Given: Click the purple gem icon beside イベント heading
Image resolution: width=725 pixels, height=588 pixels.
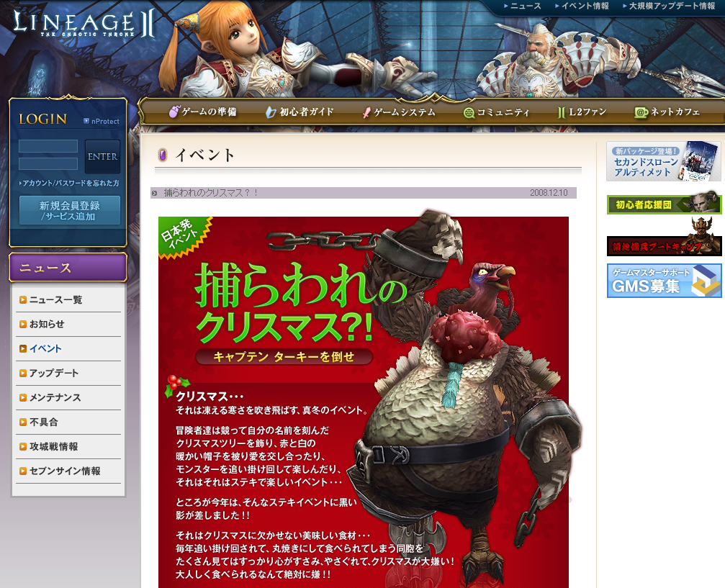Looking at the screenshot, I should [162, 155].
